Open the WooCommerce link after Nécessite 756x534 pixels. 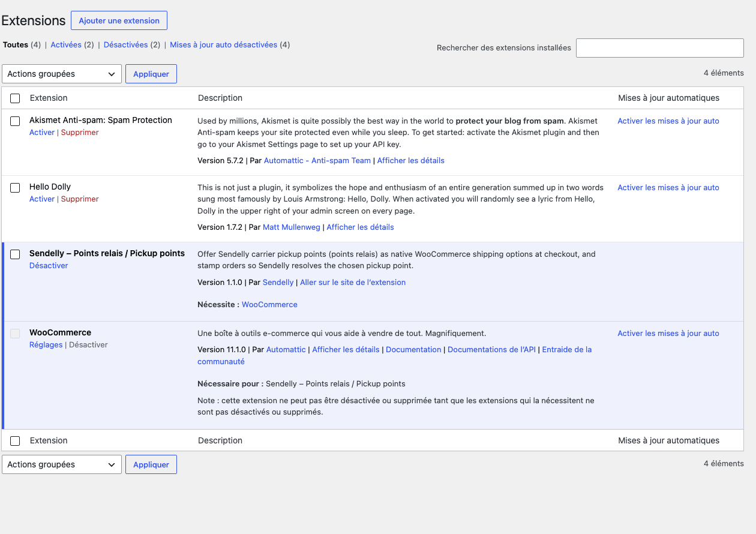tap(269, 304)
